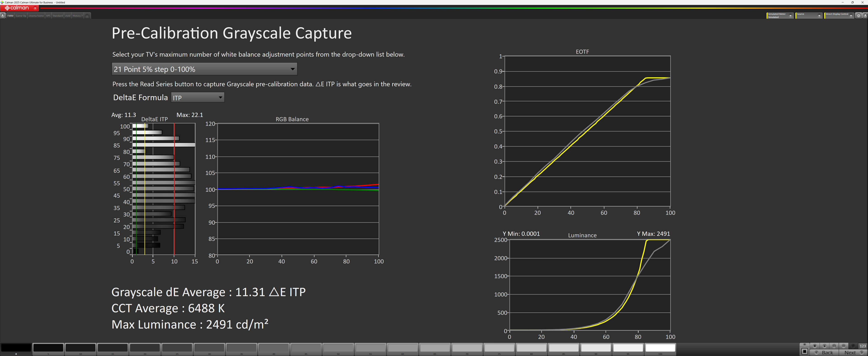The width and height of the screenshot is (868, 356).
Task: Click the refresh arrows icon
Action: (x=853, y=346)
